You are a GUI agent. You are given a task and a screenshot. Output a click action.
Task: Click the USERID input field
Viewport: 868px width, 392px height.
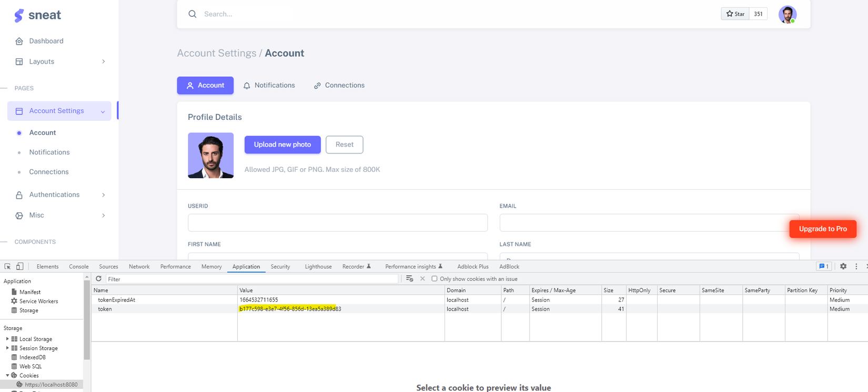point(337,222)
